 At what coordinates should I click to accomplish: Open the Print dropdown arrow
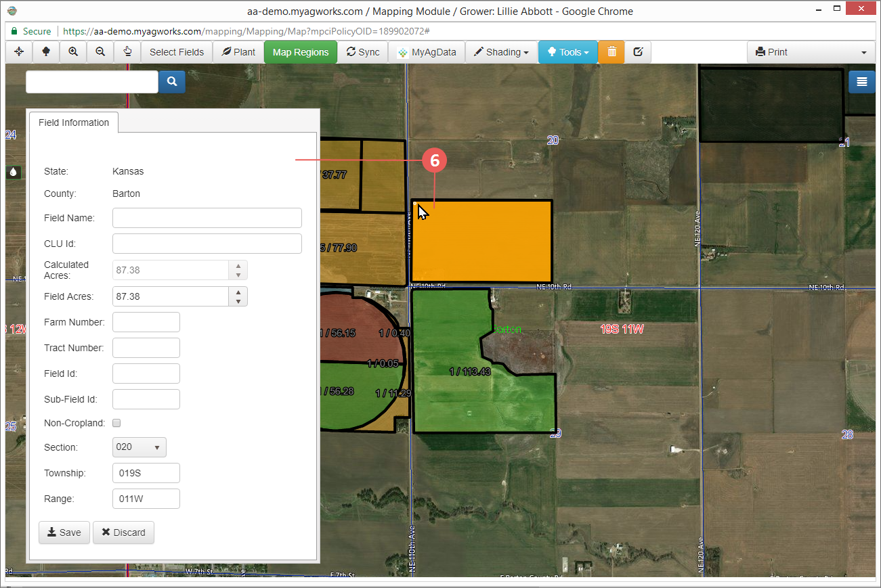coord(863,52)
